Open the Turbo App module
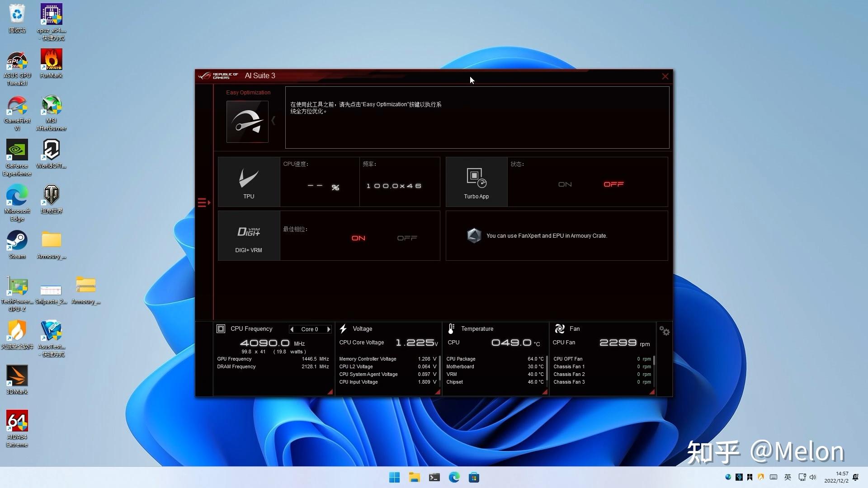Viewport: 868px width, 488px height. (476, 182)
